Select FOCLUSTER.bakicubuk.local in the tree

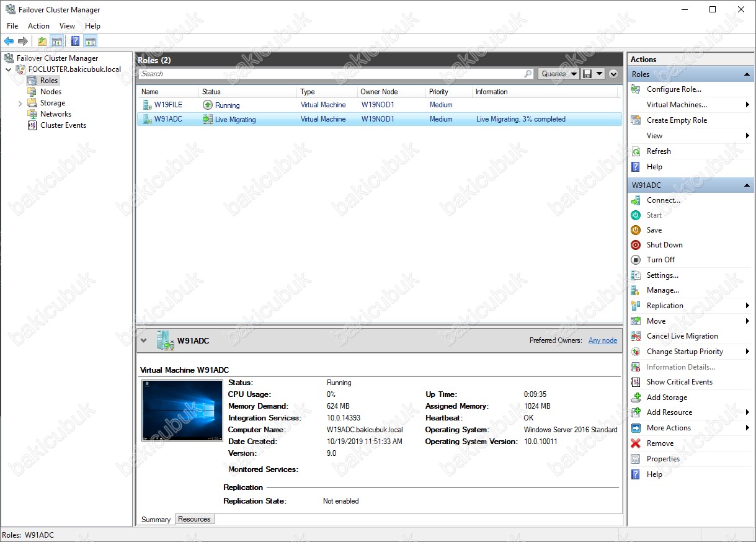click(74, 69)
